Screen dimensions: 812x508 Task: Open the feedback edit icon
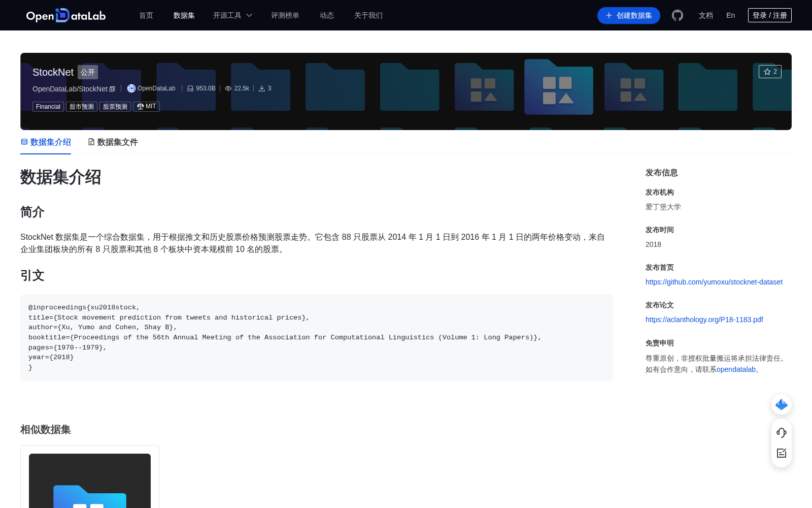(x=782, y=453)
